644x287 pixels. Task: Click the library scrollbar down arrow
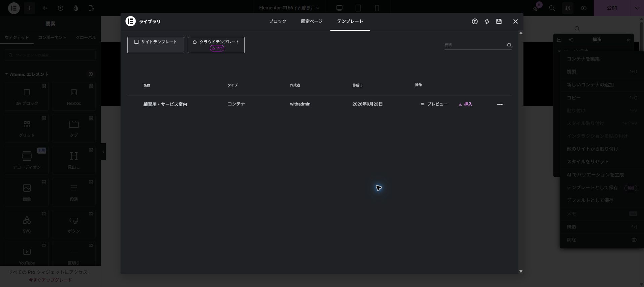pos(521,271)
